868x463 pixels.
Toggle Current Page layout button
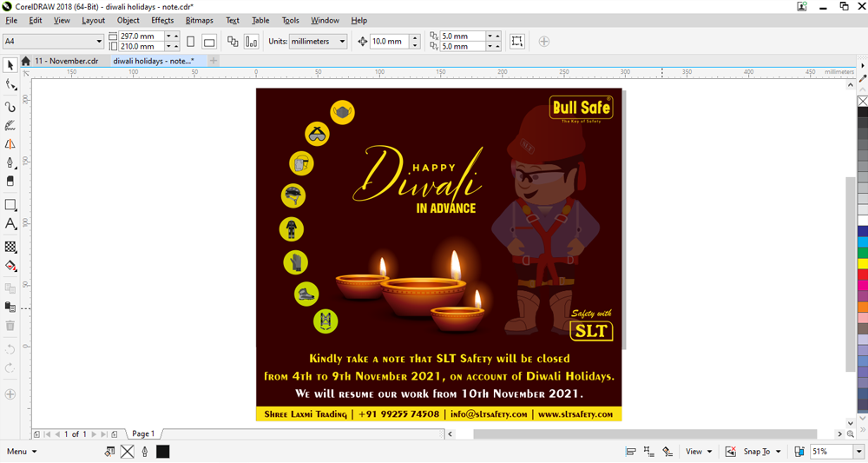click(252, 42)
